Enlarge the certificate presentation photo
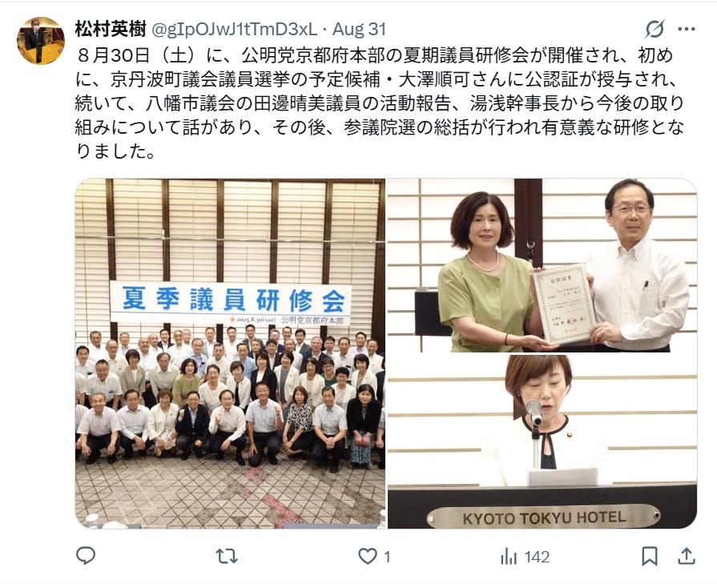The height and width of the screenshot is (588, 717). click(542, 265)
